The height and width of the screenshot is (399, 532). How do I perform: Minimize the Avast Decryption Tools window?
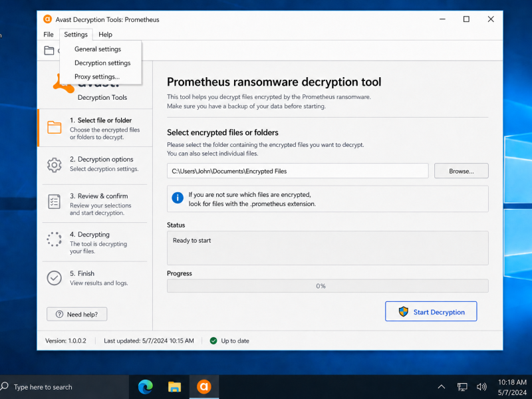click(442, 19)
